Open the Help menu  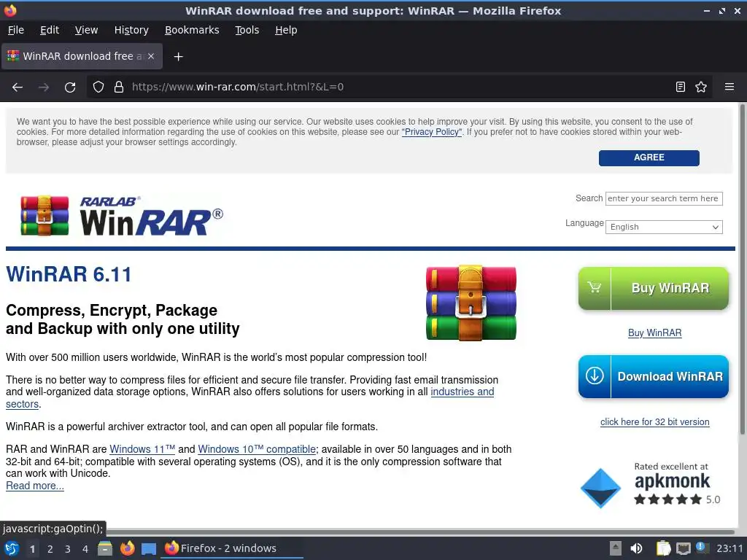[x=286, y=30]
